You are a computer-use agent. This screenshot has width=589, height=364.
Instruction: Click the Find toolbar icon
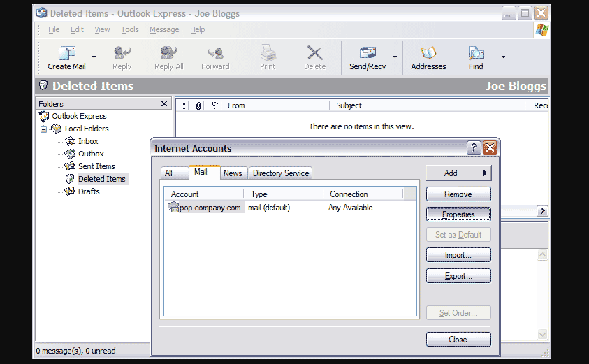pyautogui.click(x=476, y=53)
